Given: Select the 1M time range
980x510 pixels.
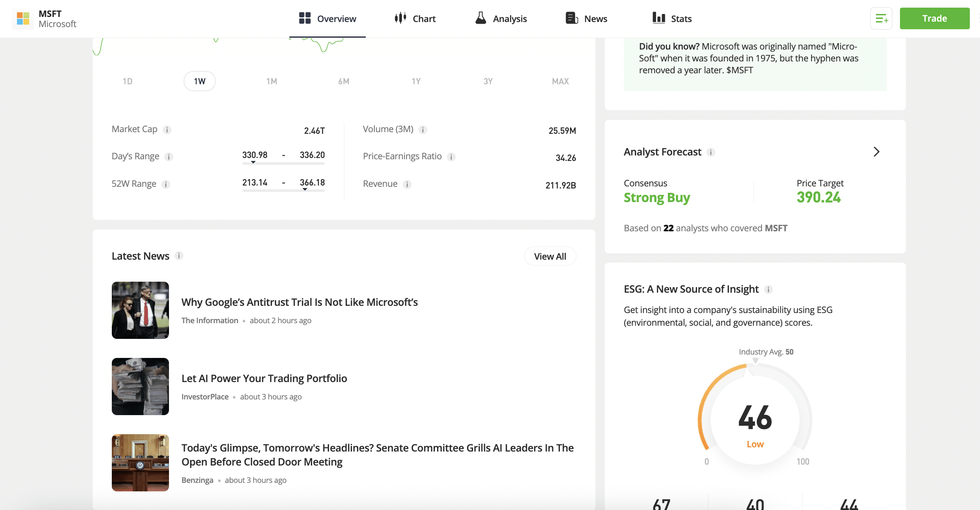Looking at the screenshot, I should click(272, 81).
